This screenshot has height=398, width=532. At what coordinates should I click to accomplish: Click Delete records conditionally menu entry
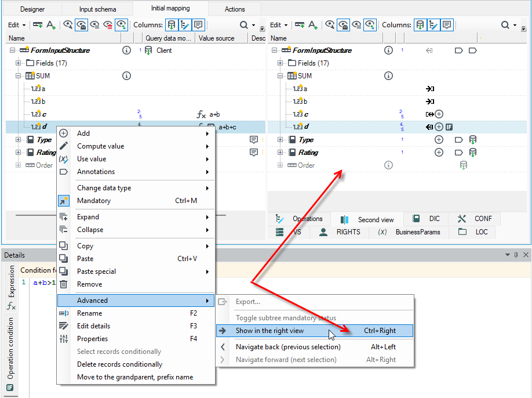(136, 364)
